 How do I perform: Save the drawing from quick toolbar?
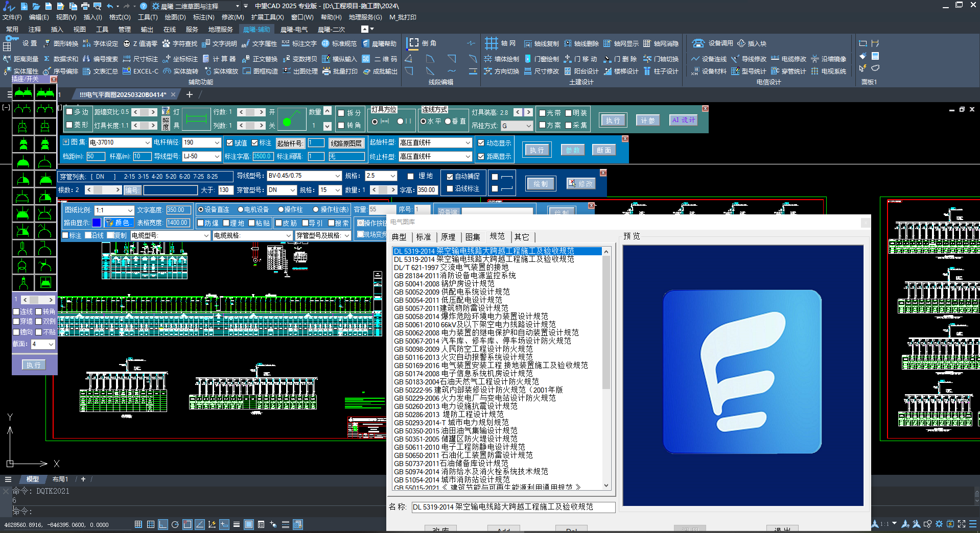tap(48, 6)
